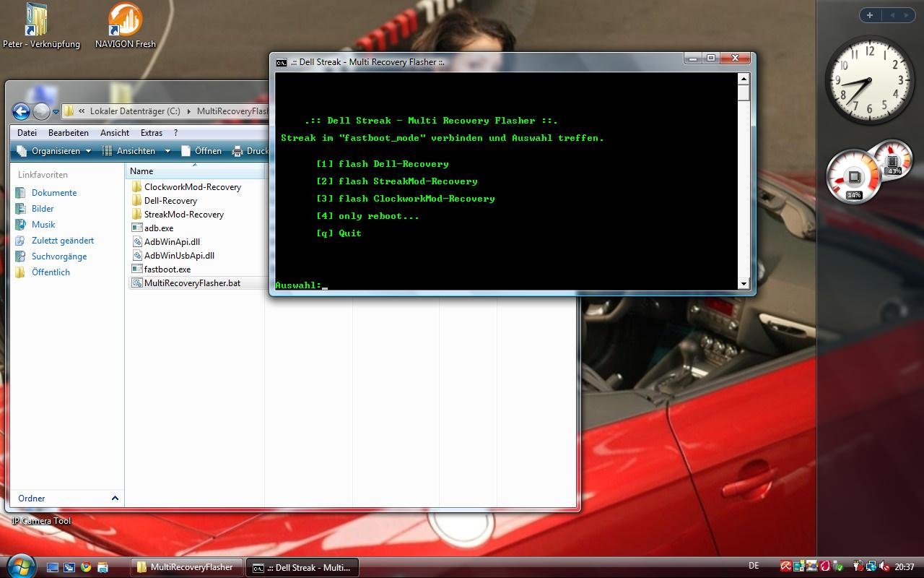Switch to MultiRecoveryFlasher taskbar button
Image resolution: width=924 pixels, height=578 pixels.
point(186,567)
